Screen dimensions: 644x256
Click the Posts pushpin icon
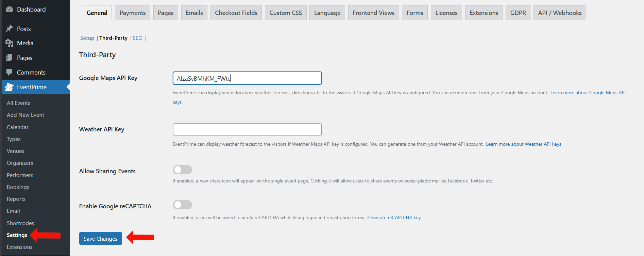10,29
